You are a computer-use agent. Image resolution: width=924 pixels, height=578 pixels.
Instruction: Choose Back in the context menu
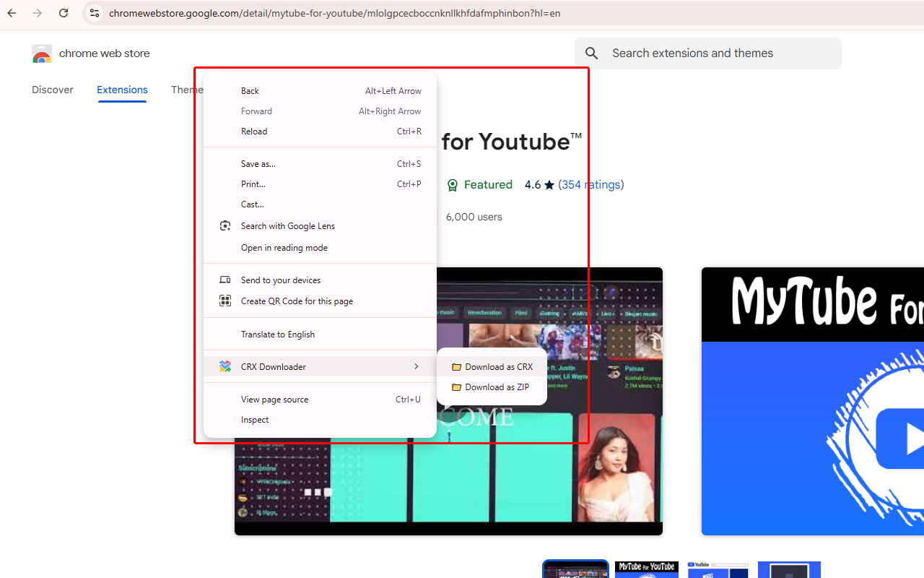321,91
